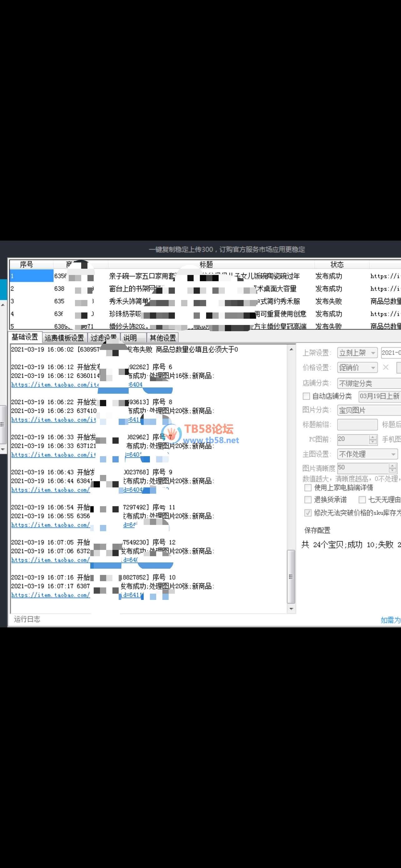Enable 自动店铺分类 checkbox
Viewport: 401px width, 868px height.
point(306,396)
